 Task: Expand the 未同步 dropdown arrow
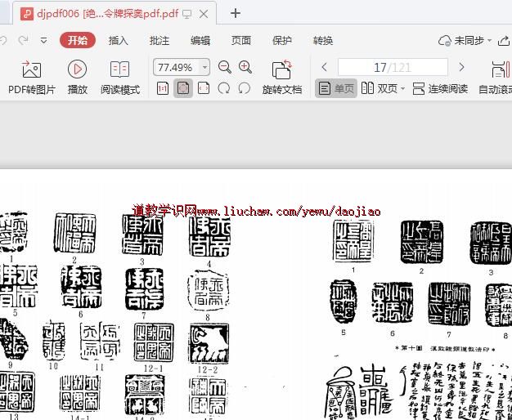tap(489, 41)
